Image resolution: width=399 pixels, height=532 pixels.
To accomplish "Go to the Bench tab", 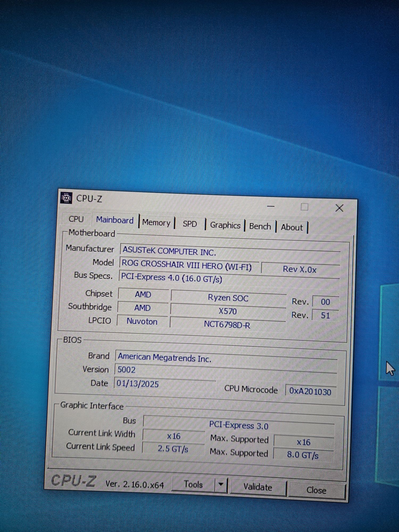I will click(x=260, y=226).
